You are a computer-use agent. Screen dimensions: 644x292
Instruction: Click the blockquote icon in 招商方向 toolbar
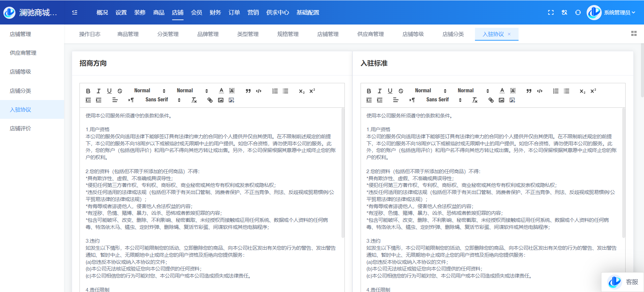pyautogui.click(x=248, y=91)
